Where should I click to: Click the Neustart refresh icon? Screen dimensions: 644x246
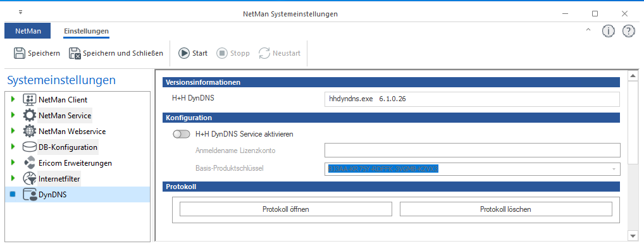pos(264,53)
